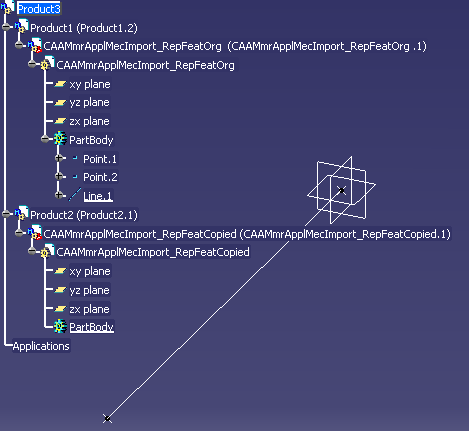Collapse the Product2 (Product2.1) node

point(6,214)
